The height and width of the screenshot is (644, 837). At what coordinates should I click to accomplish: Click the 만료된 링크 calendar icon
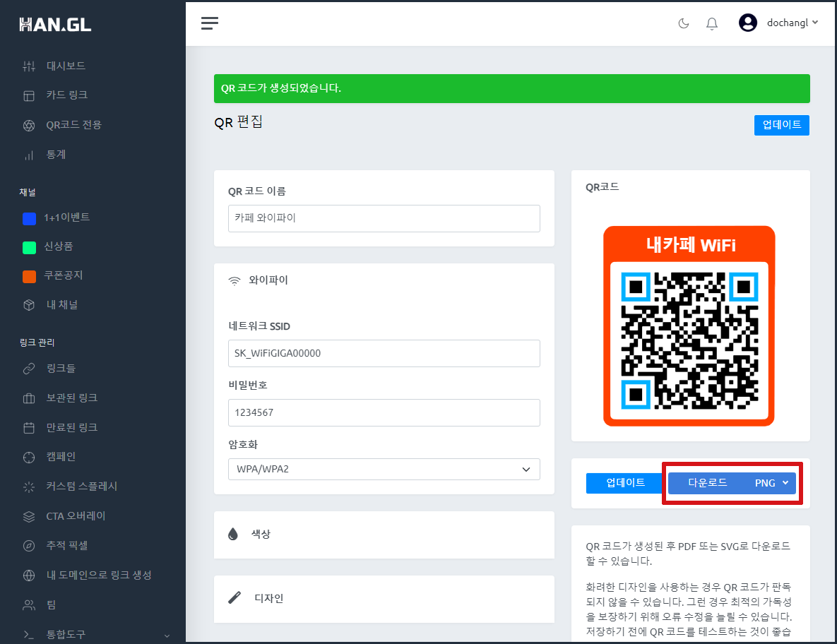click(x=29, y=428)
